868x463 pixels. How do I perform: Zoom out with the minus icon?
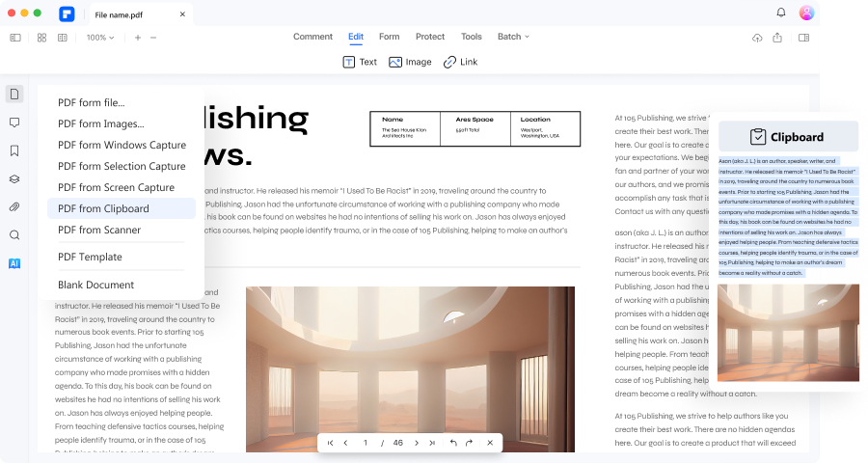pos(153,38)
